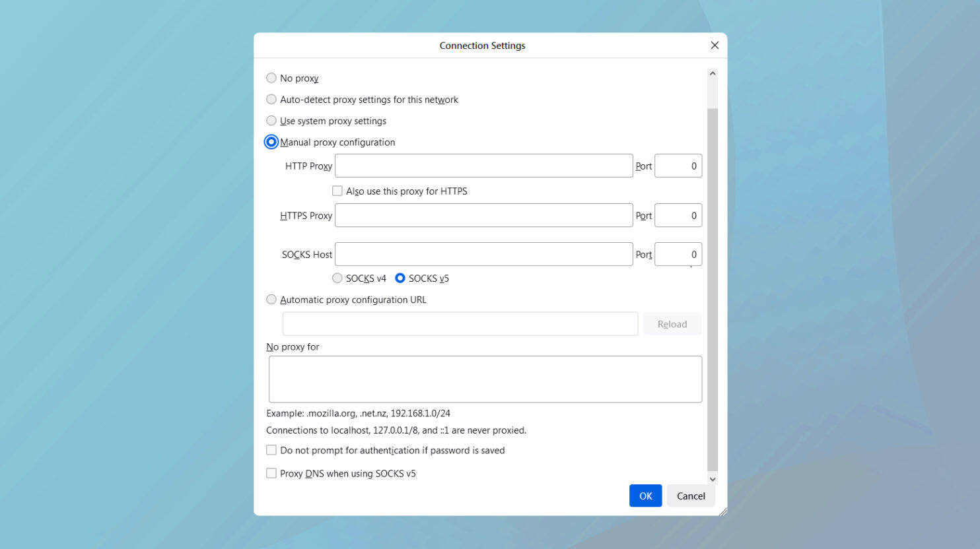Select Manual proxy configuration
980x549 pixels.
(x=271, y=141)
